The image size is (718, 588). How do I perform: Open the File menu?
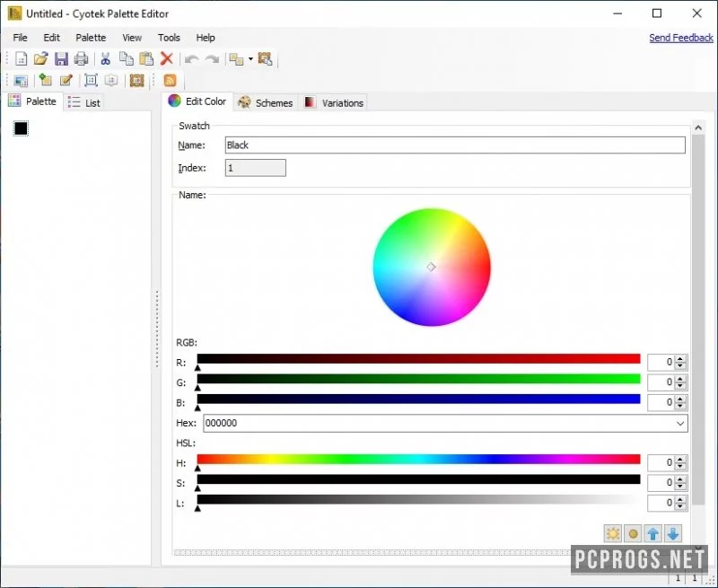[x=20, y=38]
